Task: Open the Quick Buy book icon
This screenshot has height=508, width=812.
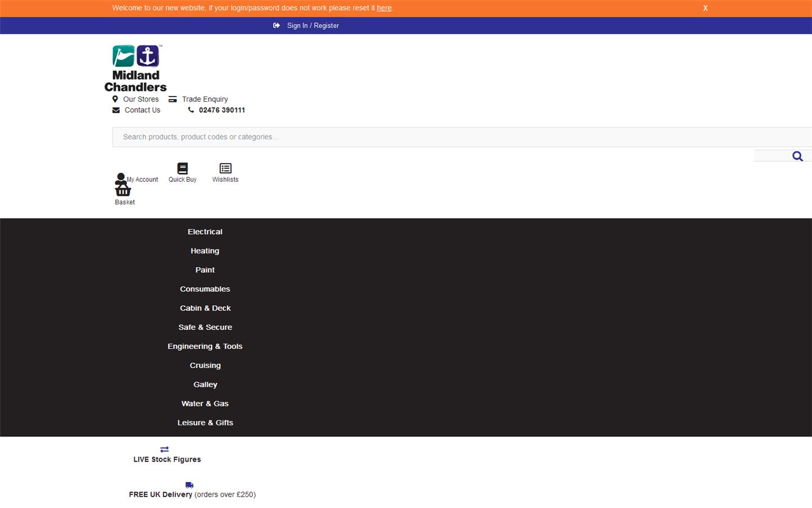Action: coord(182,168)
